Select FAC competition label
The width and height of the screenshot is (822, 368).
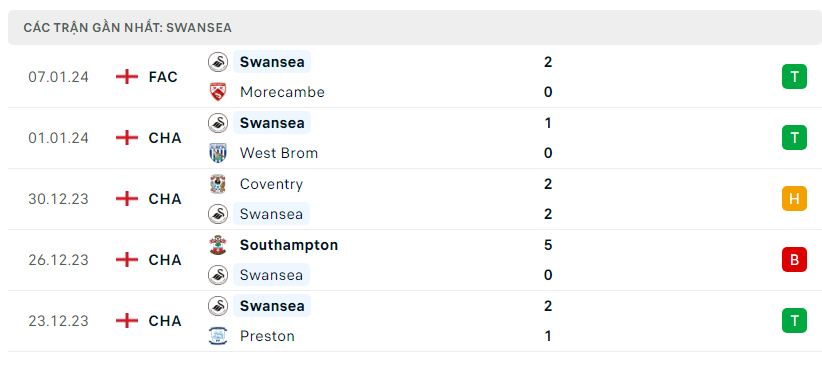(163, 77)
